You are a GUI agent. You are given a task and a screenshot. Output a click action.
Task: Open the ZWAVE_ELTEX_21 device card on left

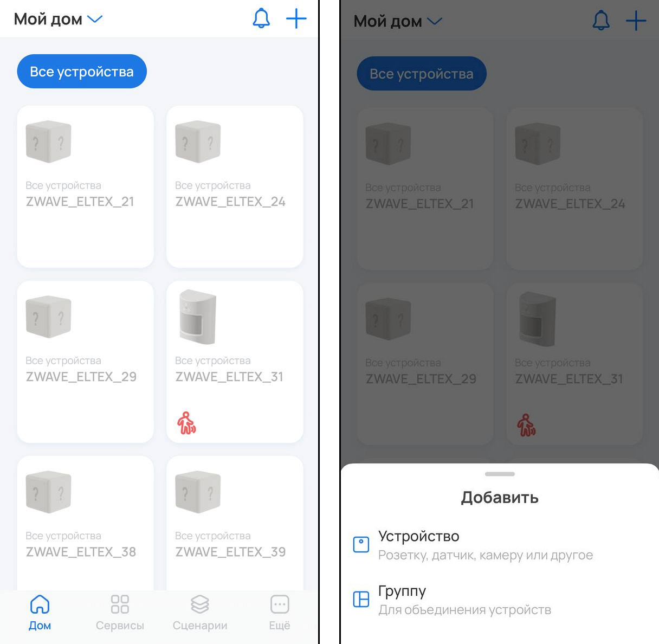(x=86, y=186)
